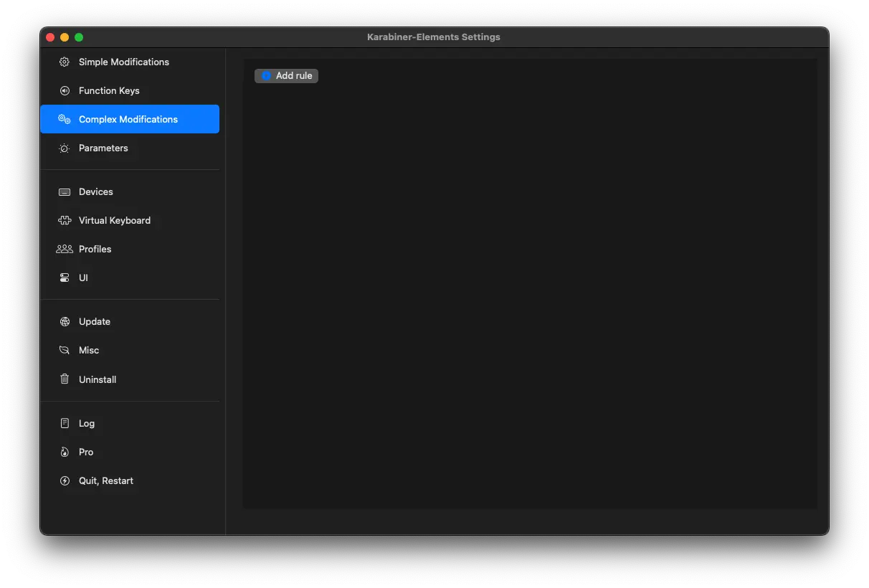Go to the Misc label
This screenshot has height=588, width=869.
(x=89, y=350)
